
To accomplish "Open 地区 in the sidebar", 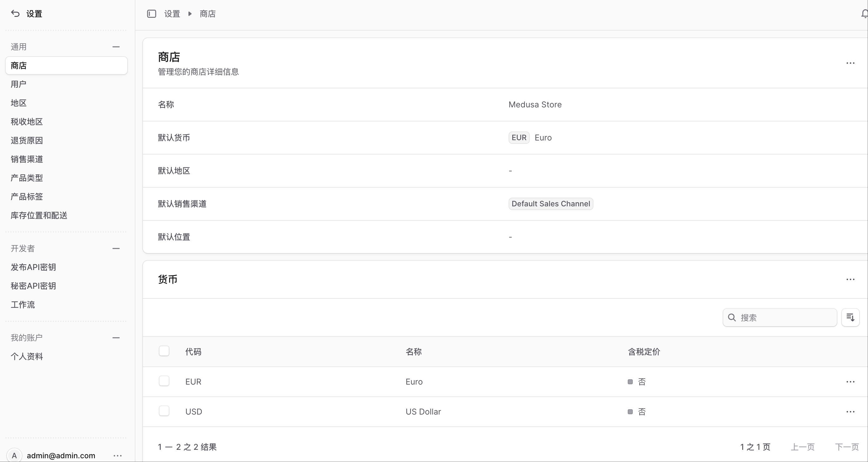I will 66,103.
